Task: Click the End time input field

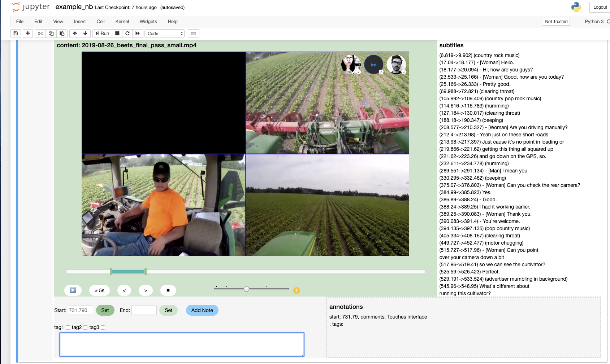Action: click(144, 310)
